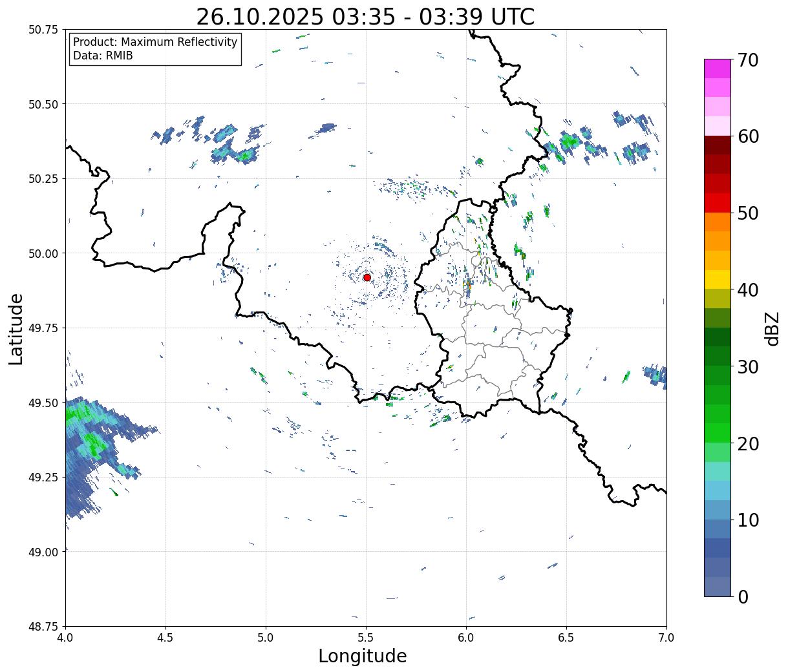Click latitude tick label 49.25
Viewport: 788px width, 672px height.
43,478
